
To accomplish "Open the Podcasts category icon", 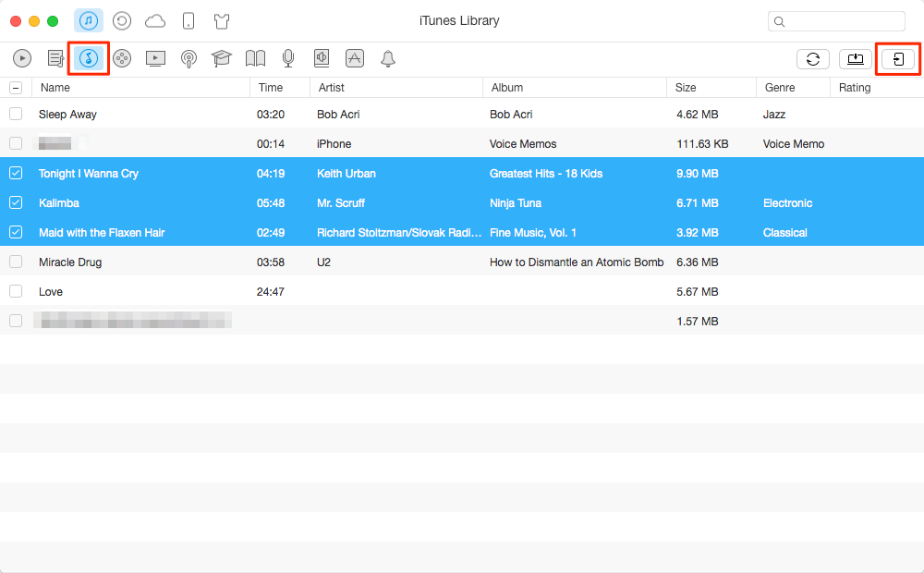I will (188, 59).
